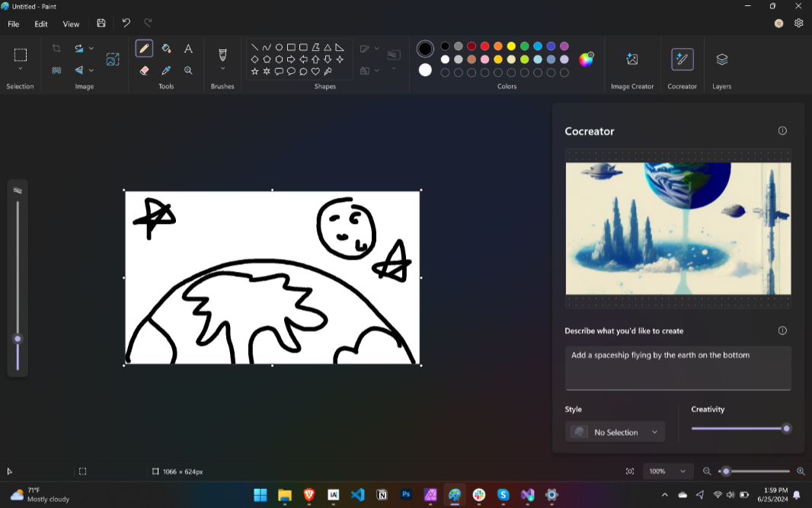Open the View menu
This screenshot has width=812, height=508.
pos(71,24)
